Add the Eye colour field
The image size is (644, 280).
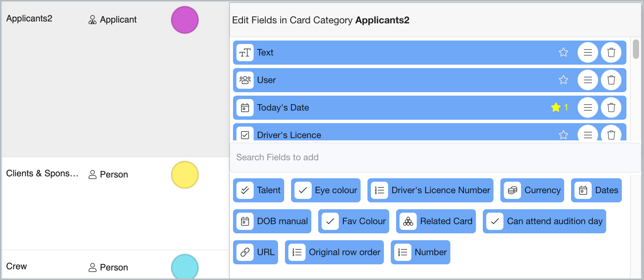pos(325,190)
